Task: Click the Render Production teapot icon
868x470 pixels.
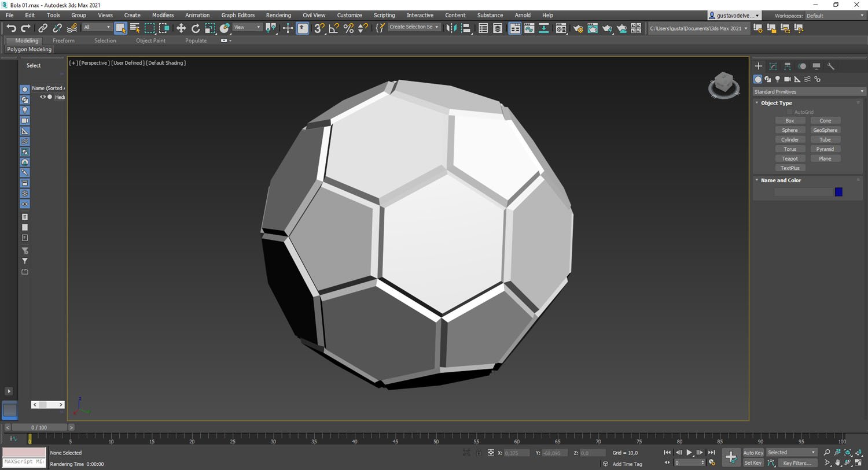Action: click(x=607, y=28)
